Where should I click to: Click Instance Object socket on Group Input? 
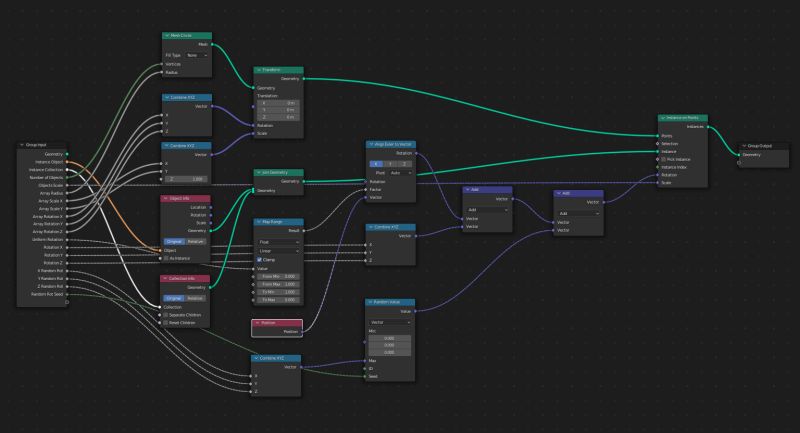click(67, 162)
